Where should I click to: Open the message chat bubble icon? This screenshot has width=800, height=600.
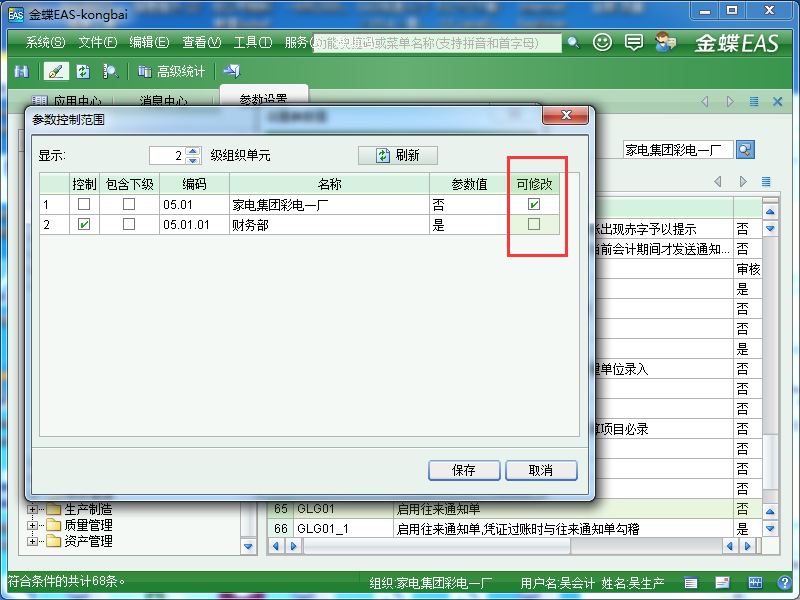634,42
